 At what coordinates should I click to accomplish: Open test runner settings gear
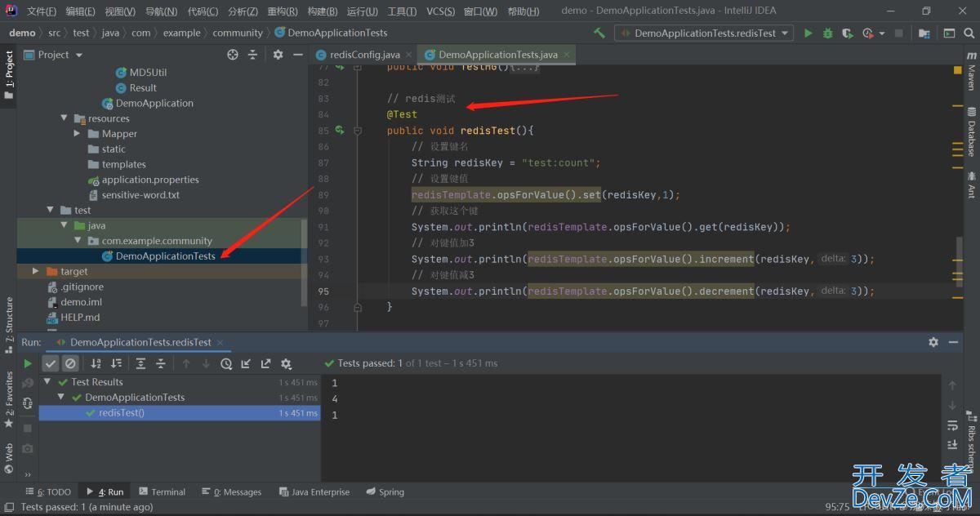pos(286,363)
